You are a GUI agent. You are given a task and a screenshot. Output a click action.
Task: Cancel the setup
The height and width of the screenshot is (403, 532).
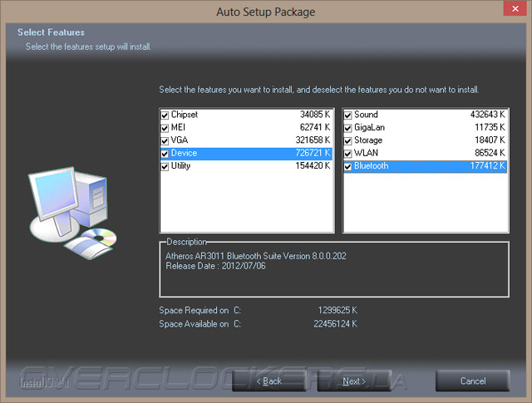pos(473,381)
